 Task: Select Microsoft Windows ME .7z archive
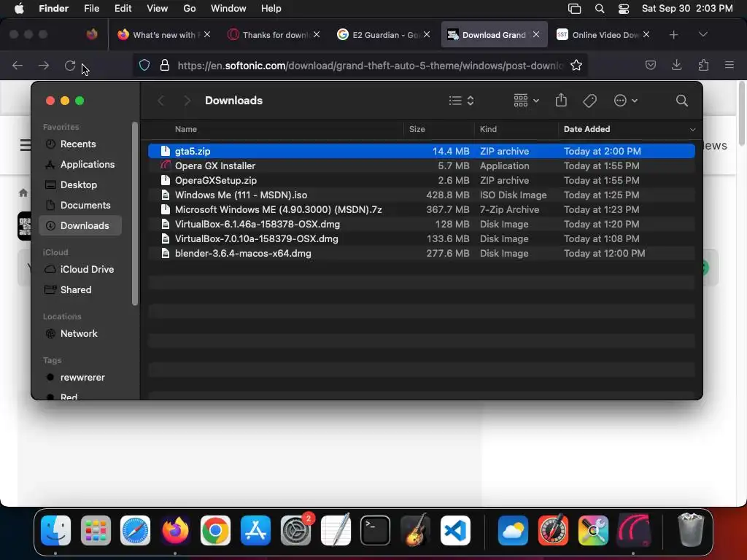[x=421, y=209]
